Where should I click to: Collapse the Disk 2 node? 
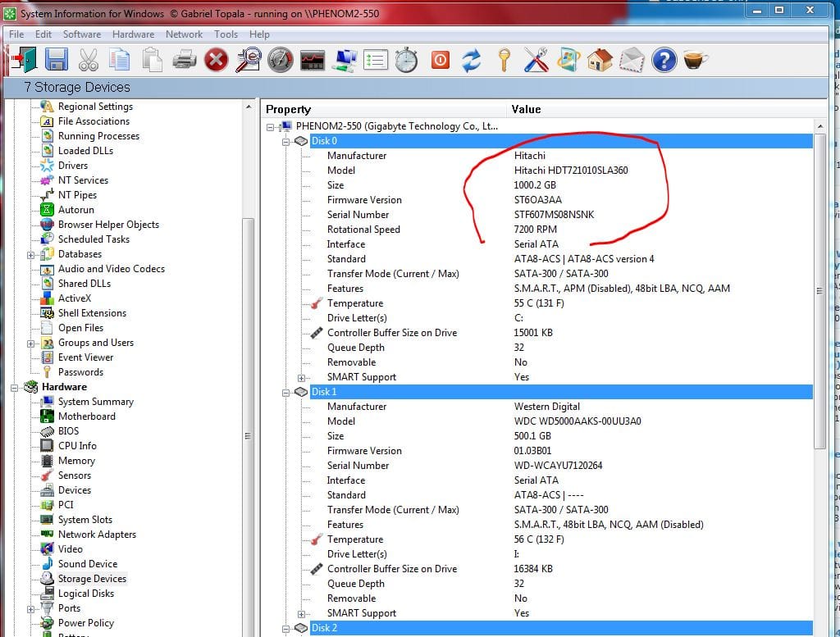point(285,629)
